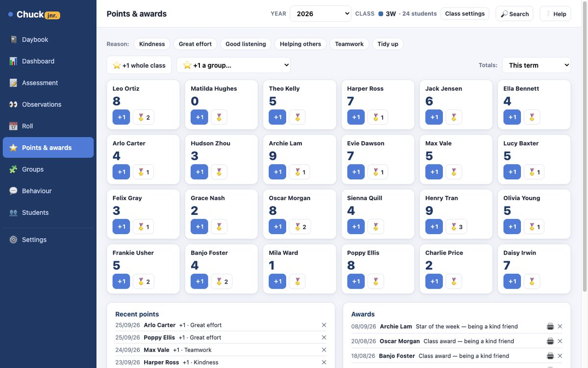Give Leo Ortiz a +1 point
The height and width of the screenshot is (368, 588).
click(x=122, y=117)
